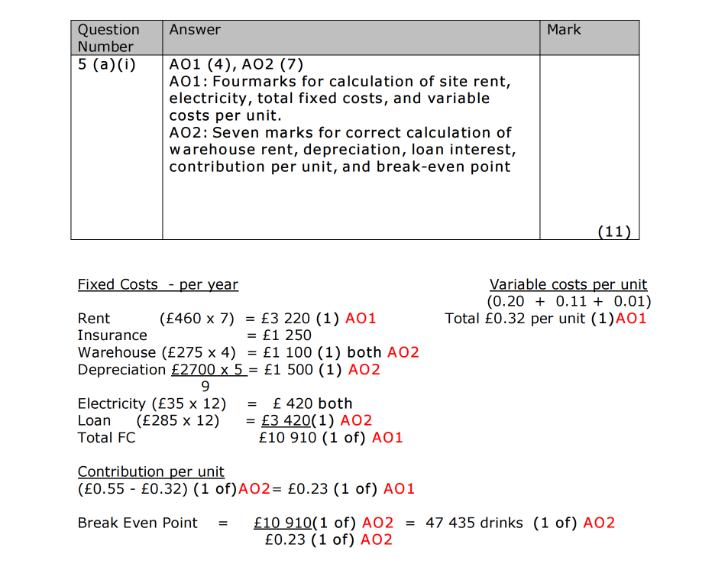
Task: Click the 'Rent' row label
Action: [94, 319]
